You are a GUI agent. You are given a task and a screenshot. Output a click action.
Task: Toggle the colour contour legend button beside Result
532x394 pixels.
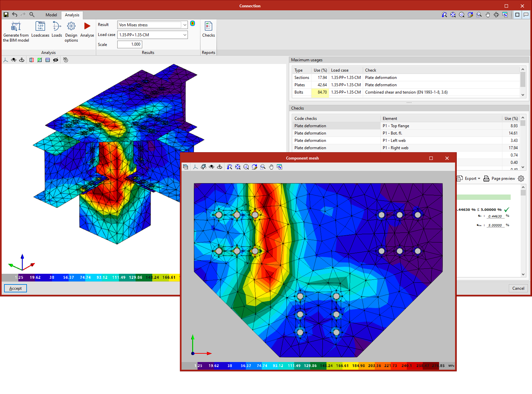click(x=193, y=23)
